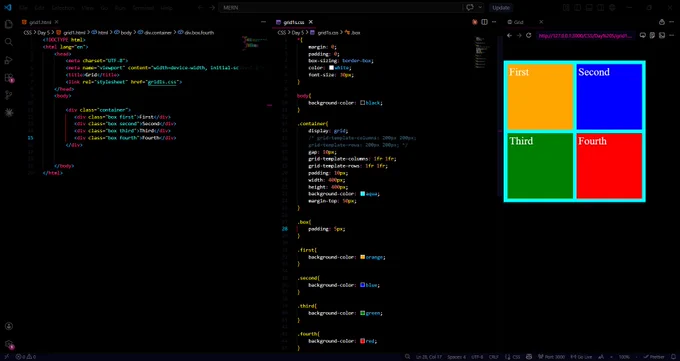Click the orange color swatch in .first rule
This screenshot has width=680, height=361.
tap(363, 257)
